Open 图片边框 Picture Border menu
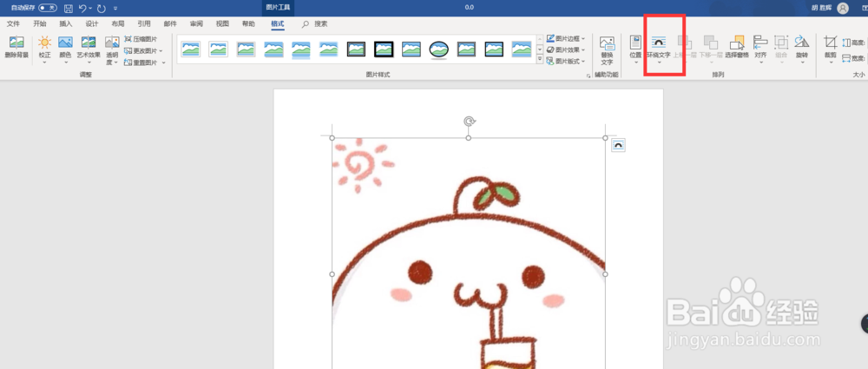Image resolution: width=868 pixels, height=369 pixels. [566, 39]
